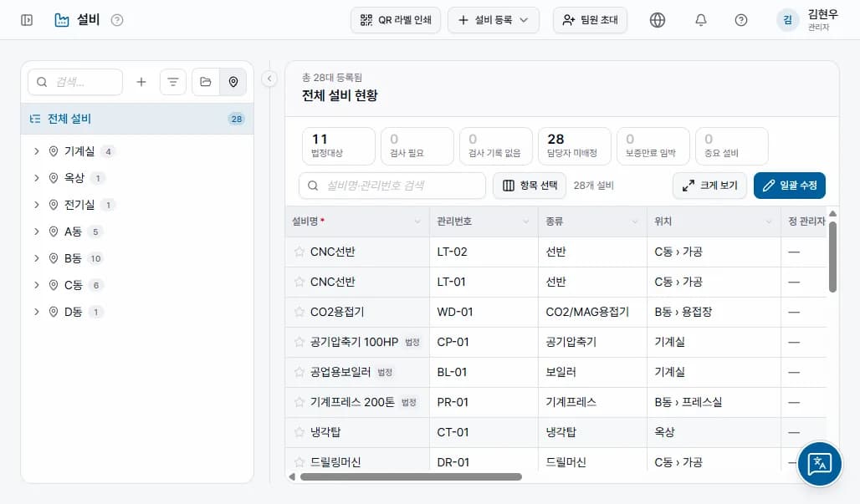Filter by 담당자 미배정 card
The width and height of the screenshot is (860, 504).
pos(575,145)
